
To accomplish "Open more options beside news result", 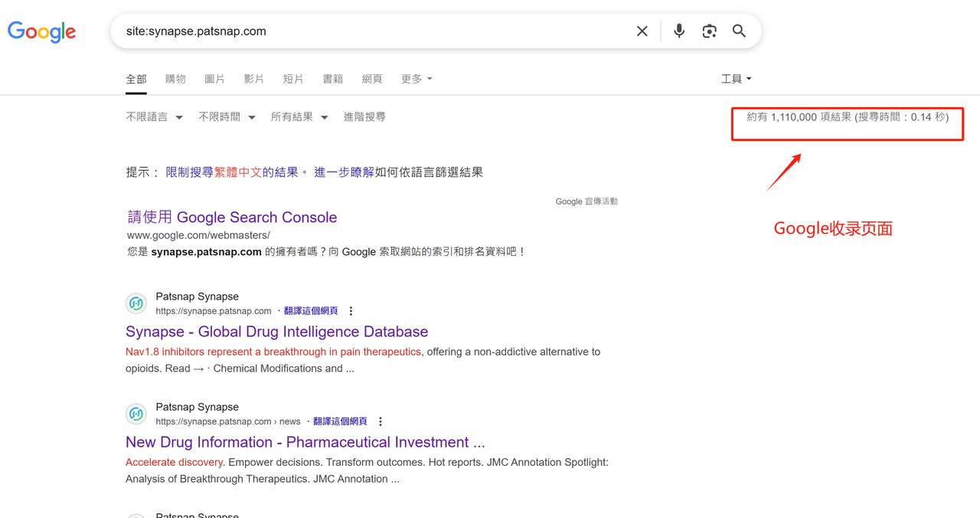I will [x=381, y=421].
